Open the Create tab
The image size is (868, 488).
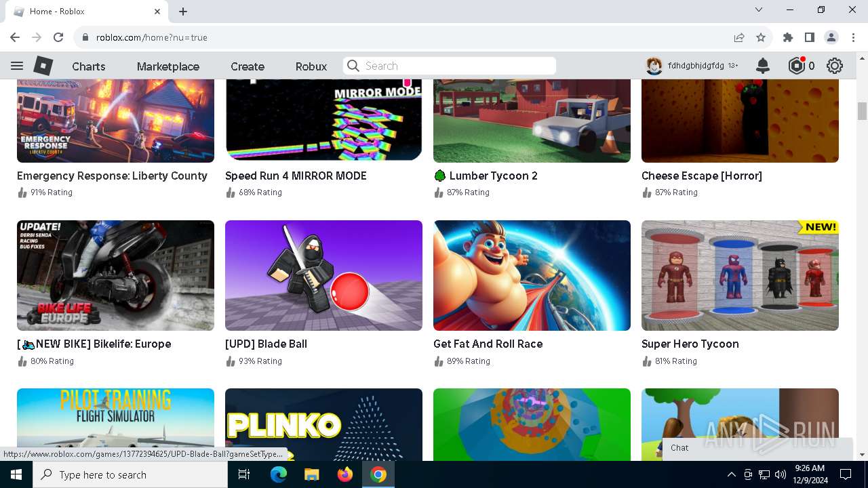click(248, 66)
